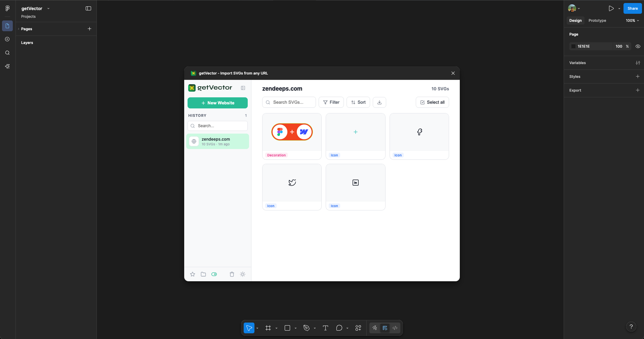644x339 pixels.
Task: Open the getVector file name dropdown
Action: pyautogui.click(x=48, y=8)
